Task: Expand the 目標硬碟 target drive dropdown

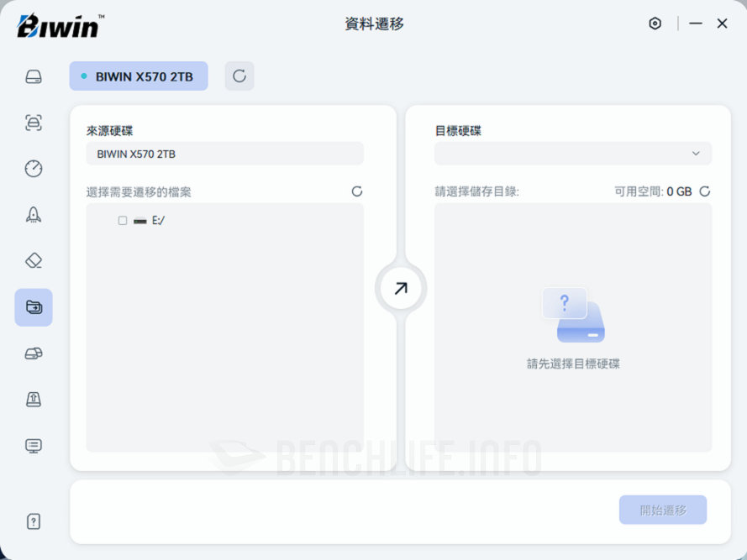Action: [x=572, y=154]
